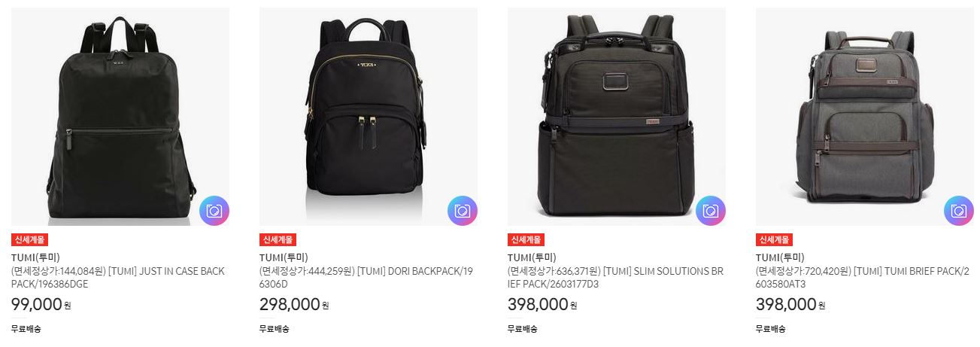Open JUST IN CASE BACKPACK title link

[119, 278]
